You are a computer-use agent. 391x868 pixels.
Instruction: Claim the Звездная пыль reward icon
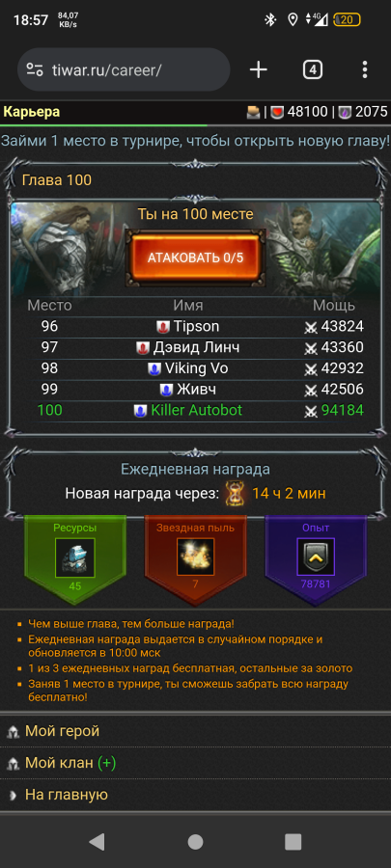(195, 556)
